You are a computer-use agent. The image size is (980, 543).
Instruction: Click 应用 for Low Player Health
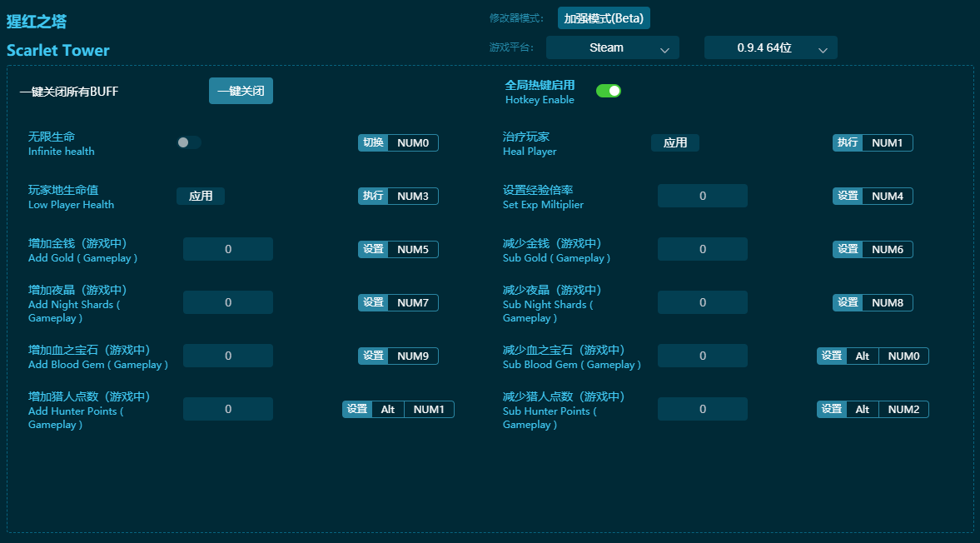coord(200,196)
